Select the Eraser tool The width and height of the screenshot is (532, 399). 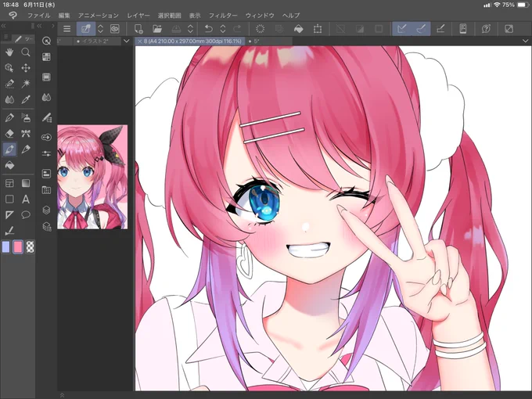point(9,133)
